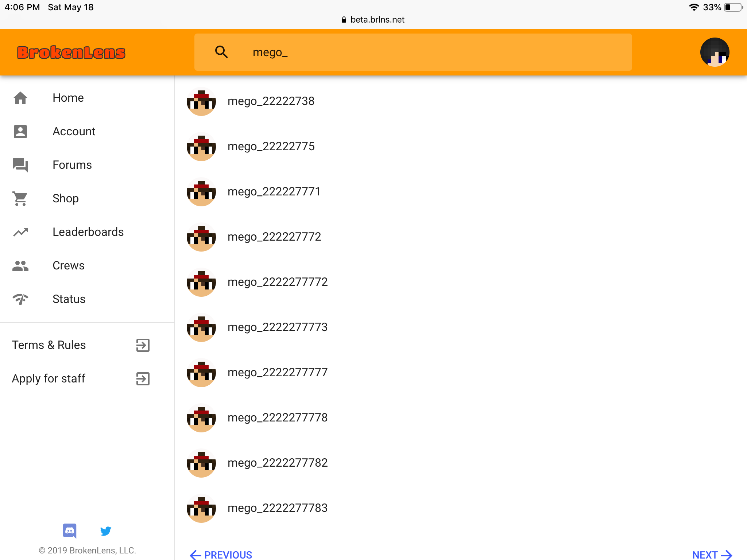Image resolution: width=747 pixels, height=560 pixels.
Task: Click the Status signal icon
Action: (20, 299)
